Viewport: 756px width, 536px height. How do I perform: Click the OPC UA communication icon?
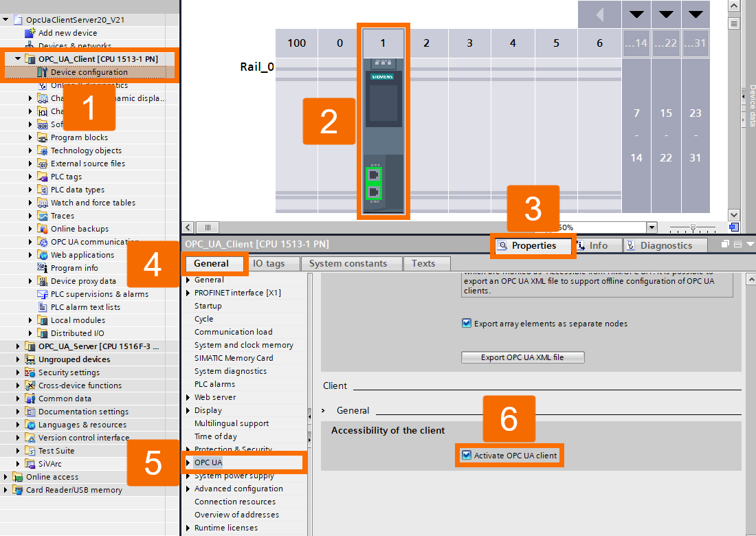pos(43,242)
